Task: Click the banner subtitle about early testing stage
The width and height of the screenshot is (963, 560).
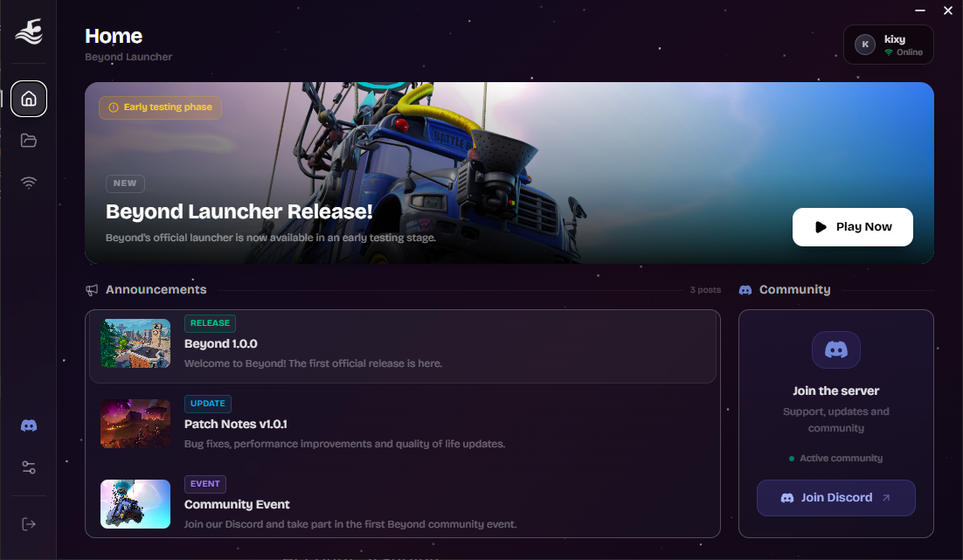Action: [x=271, y=238]
